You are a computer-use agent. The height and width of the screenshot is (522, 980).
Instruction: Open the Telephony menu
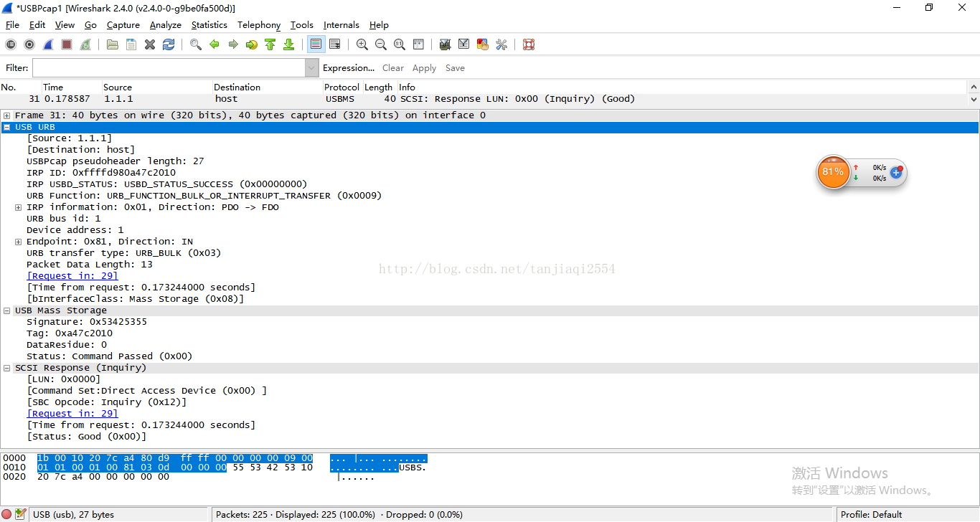click(x=259, y=24)
